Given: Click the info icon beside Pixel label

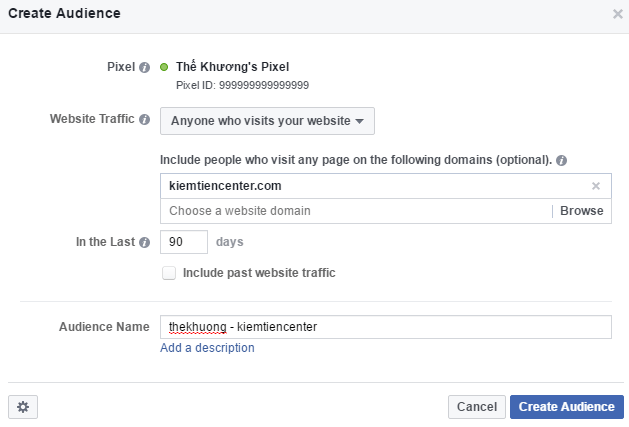Looking at the screenshot, I should point(145,68).
